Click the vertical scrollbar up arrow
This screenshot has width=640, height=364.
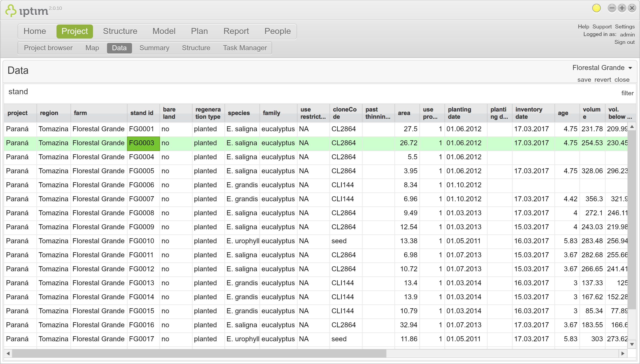coord(632,127)
